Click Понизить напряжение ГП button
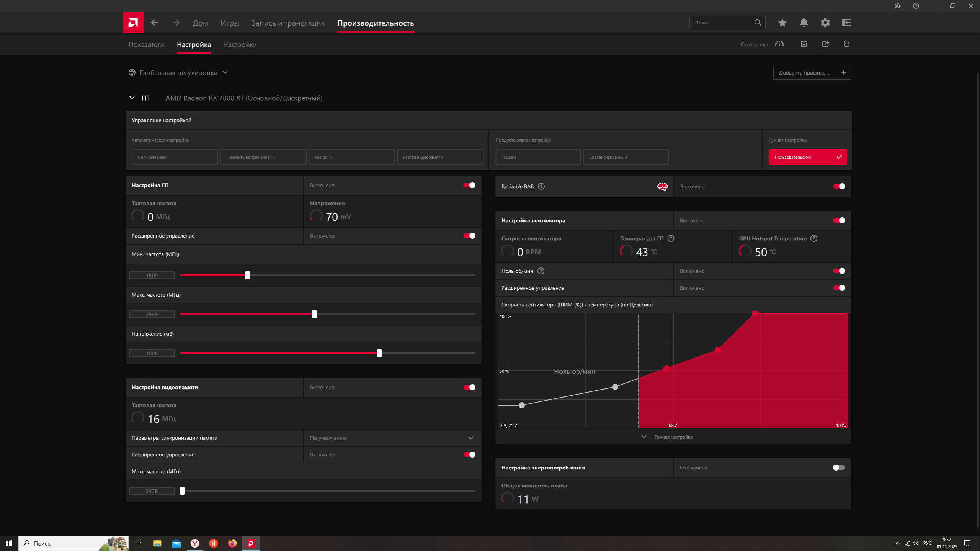 263,157
